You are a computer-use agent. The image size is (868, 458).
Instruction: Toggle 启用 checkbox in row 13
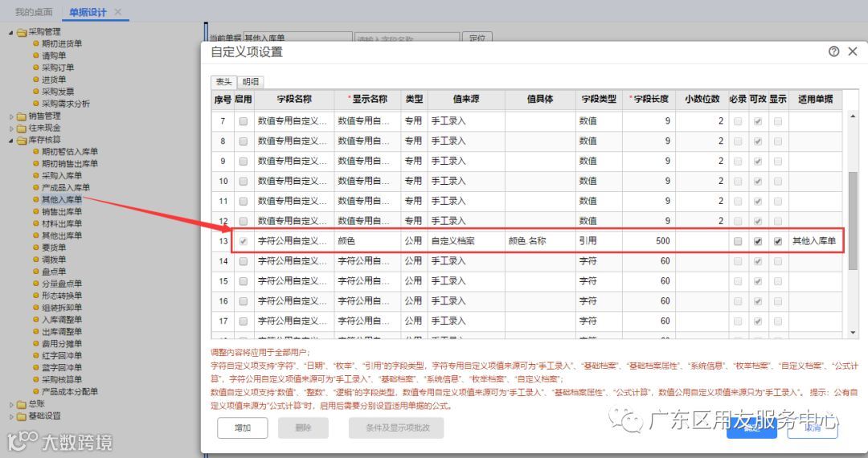pyautogui.click(x=243, y=241)
